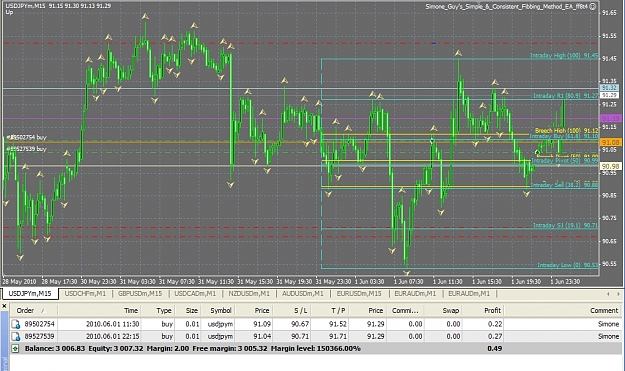Sort by the Comment column header
This screenshot has width=625, height=371.
[604, 310]
